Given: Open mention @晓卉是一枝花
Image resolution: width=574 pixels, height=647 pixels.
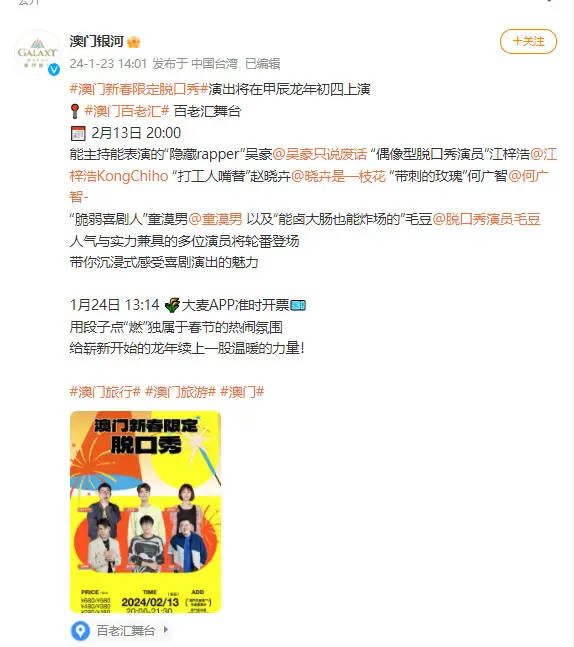Looking at the screenshot, I should pos(338,176).
